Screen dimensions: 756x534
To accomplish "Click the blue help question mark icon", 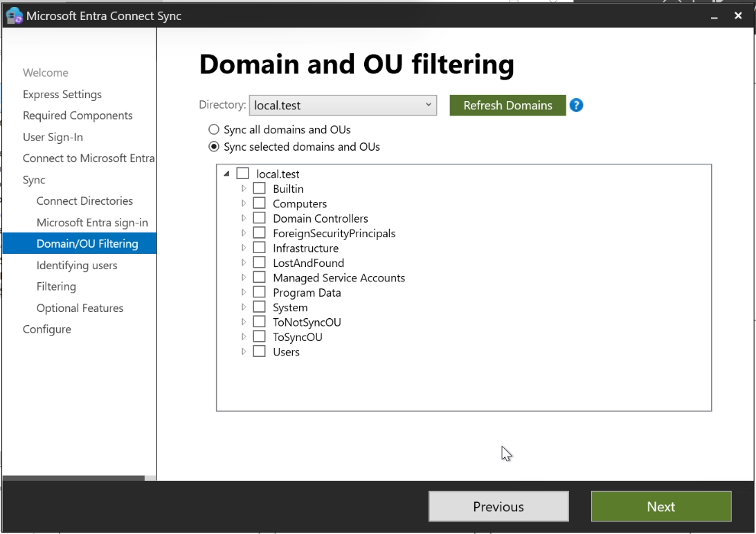I will [x=576, y=105].
